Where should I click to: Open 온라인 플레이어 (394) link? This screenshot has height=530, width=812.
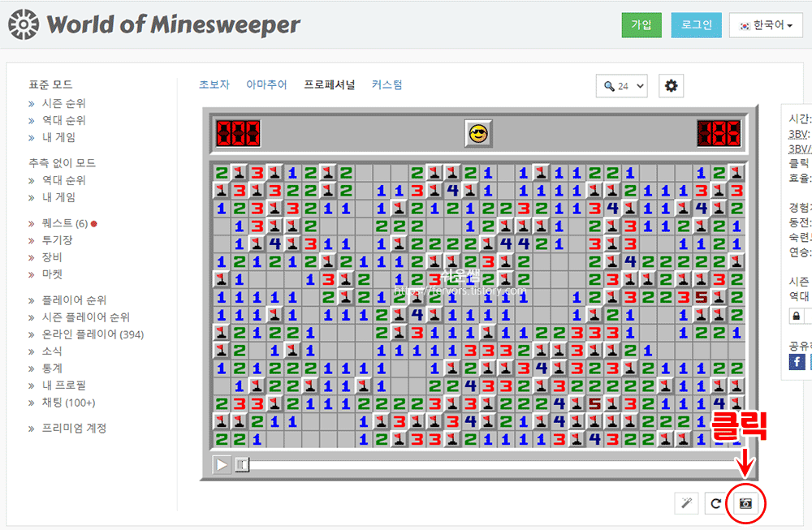point(93,334)
